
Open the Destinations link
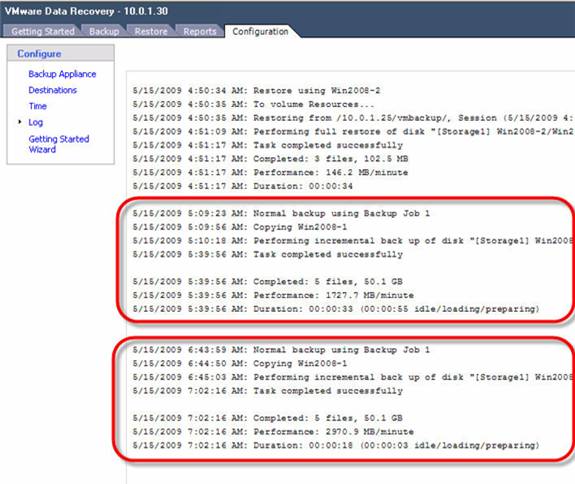tap(53, 90)
